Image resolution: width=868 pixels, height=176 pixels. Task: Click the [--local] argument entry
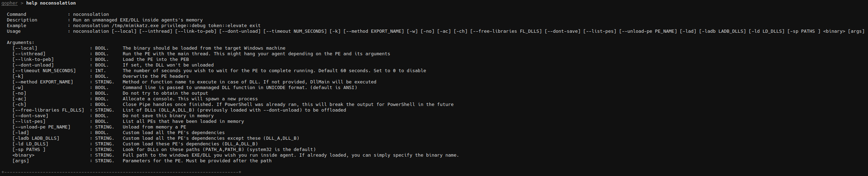click(x=25, y=48)
